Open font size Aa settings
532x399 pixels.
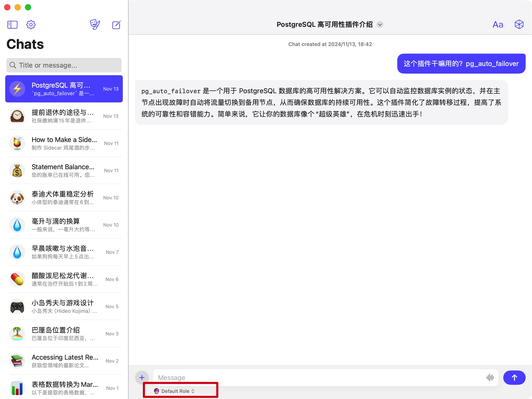[498, 25]
